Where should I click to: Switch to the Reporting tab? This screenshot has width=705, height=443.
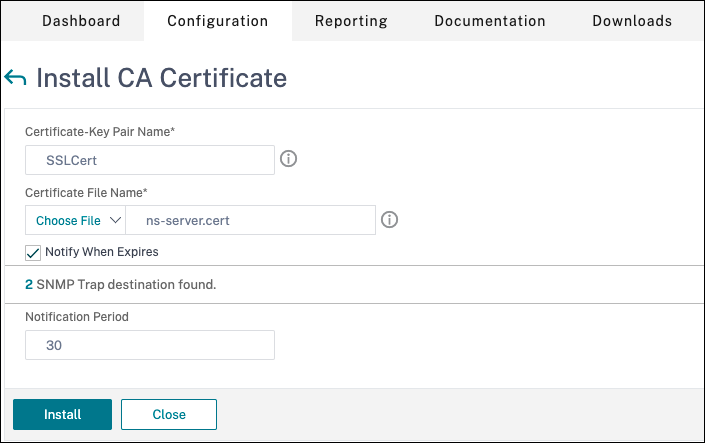point(351,21)
